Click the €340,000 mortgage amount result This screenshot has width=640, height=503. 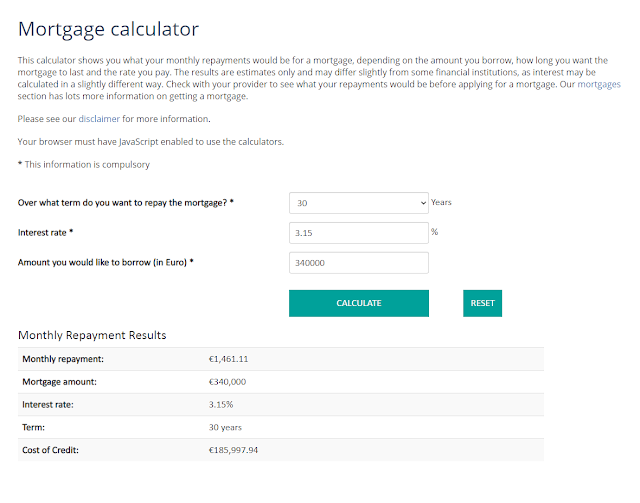tap(227, 382)
